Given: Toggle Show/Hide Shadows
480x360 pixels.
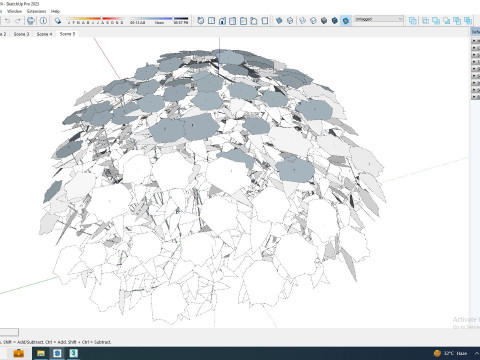Looking at the screenshot, I should click(x=58, y=21).
